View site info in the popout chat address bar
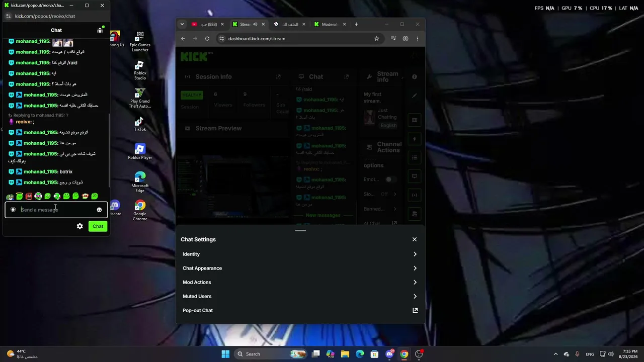 8,16
